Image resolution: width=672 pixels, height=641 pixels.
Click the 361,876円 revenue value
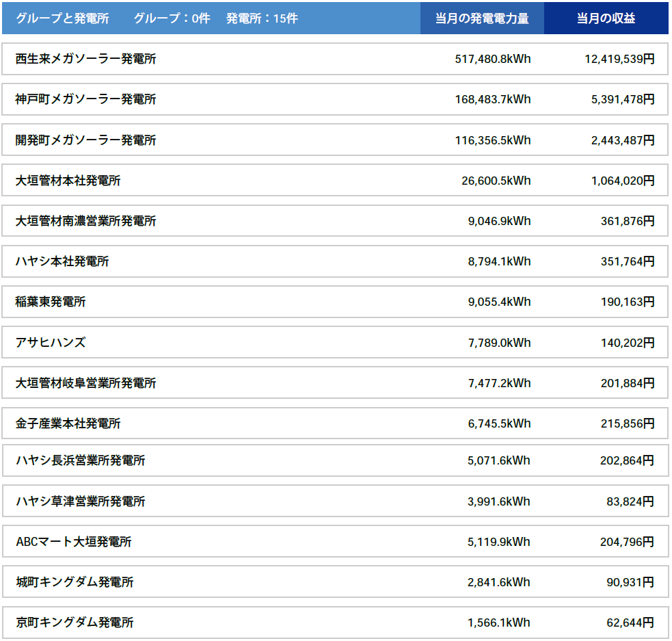point(628,221)
